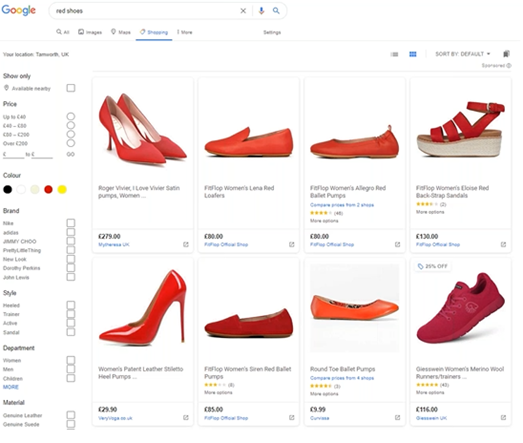Check the PrettyLittleThing brand filter

(x=71, y=250)
